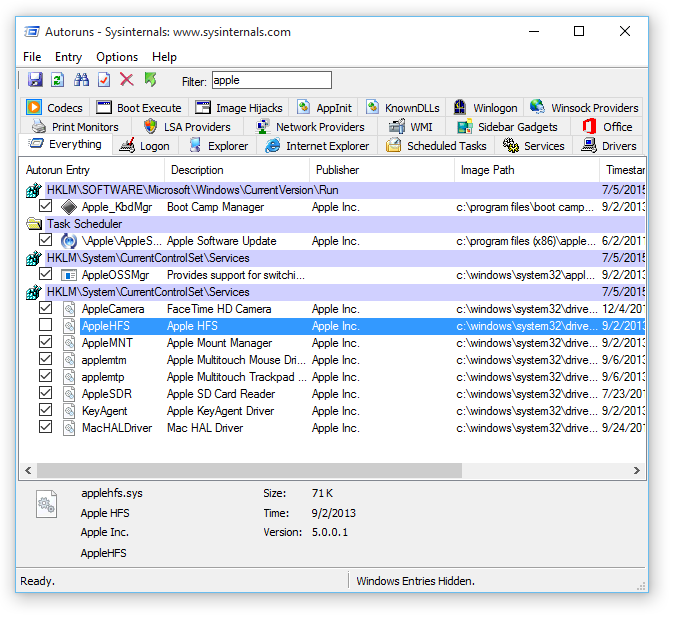Click the green Jump to Entry icon

(150, 80)
